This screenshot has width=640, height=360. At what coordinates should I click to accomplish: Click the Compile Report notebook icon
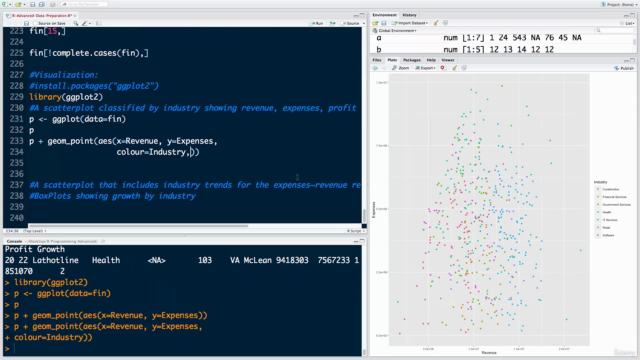pyautogui.click(x=98, y=23)
